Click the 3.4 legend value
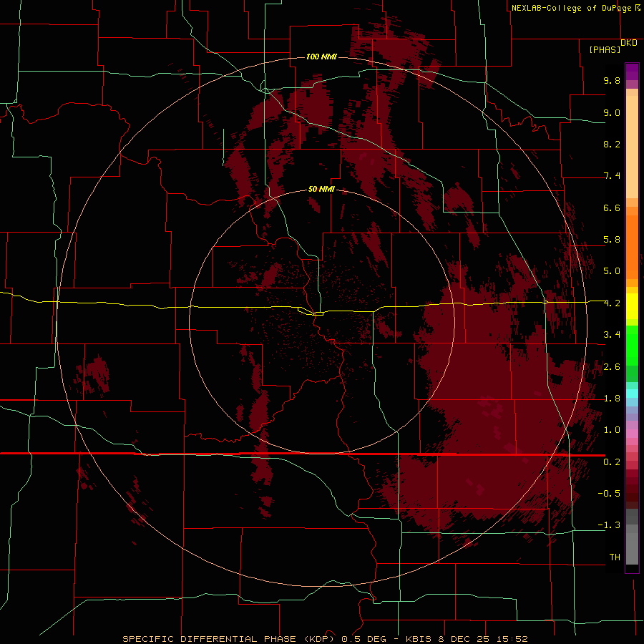The width and height of the screenshot is (644, 644). (x=612, y=335)
